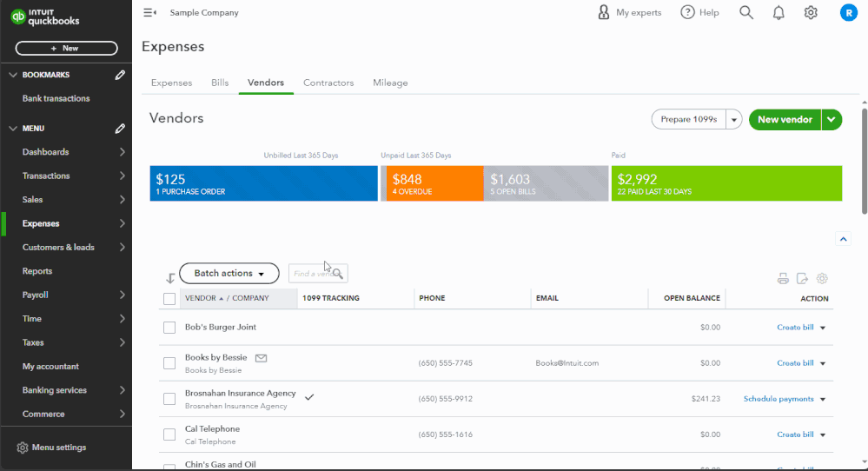Expand the Dashboards submenu arrow
Image resolution: width=868 pixels, height=471 pixels.
[x=123, y=152]
